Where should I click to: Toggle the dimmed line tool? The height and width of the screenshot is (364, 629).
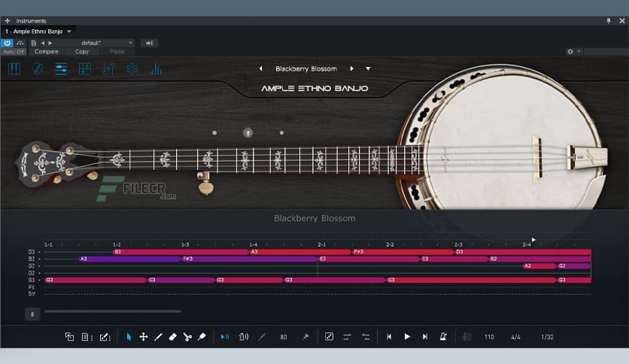[262, 337]
